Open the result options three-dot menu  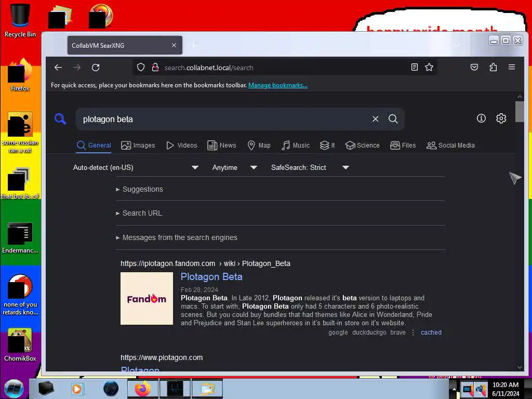click(x=413, y=332)
